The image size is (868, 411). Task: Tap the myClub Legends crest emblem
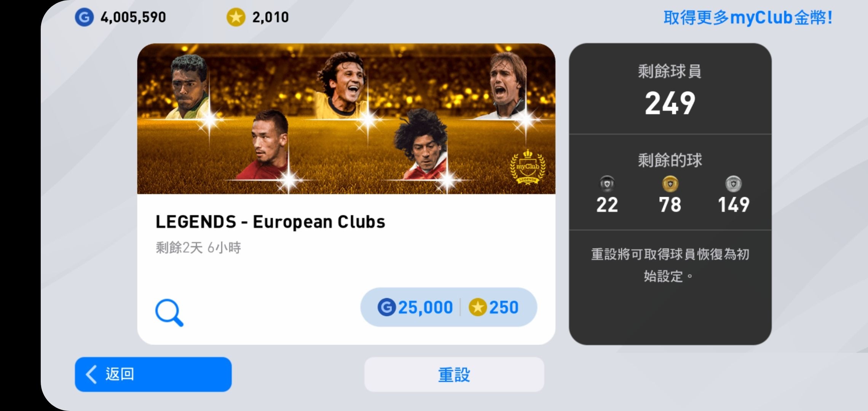tap(528, 167)
